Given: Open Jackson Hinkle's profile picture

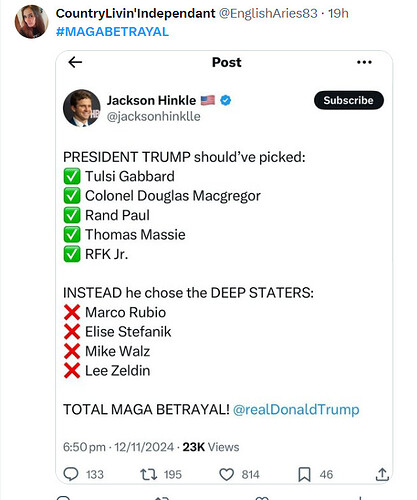Looking at the screenshot, I should [x=81, y=108].
